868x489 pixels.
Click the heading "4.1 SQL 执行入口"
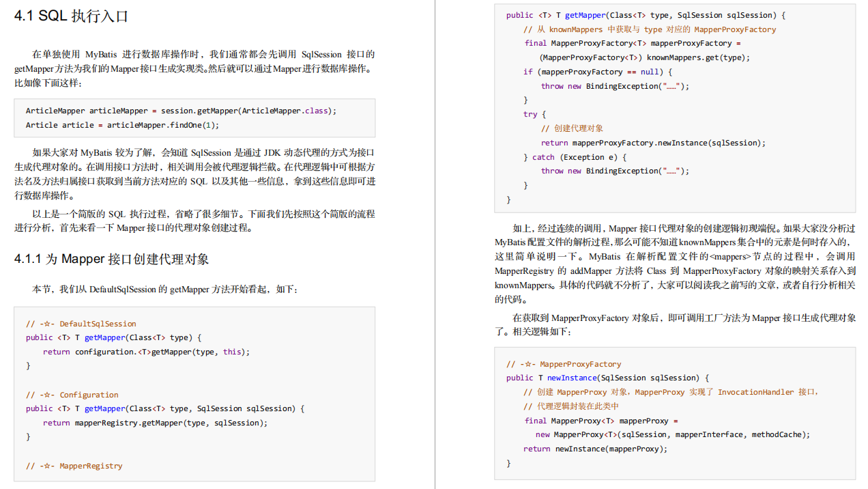[72, 16]
